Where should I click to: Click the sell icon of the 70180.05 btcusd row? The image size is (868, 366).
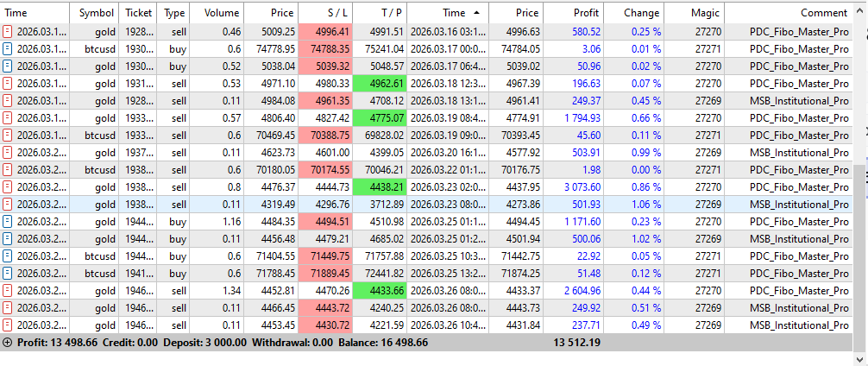tap(8, 170)
